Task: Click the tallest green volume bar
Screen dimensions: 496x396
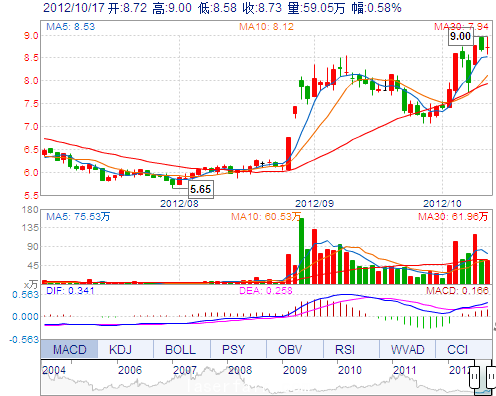Action: 301,251
